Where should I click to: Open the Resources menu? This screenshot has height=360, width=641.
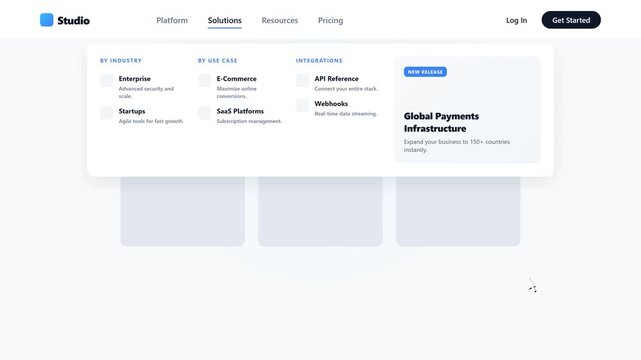(x=280, y=20)
